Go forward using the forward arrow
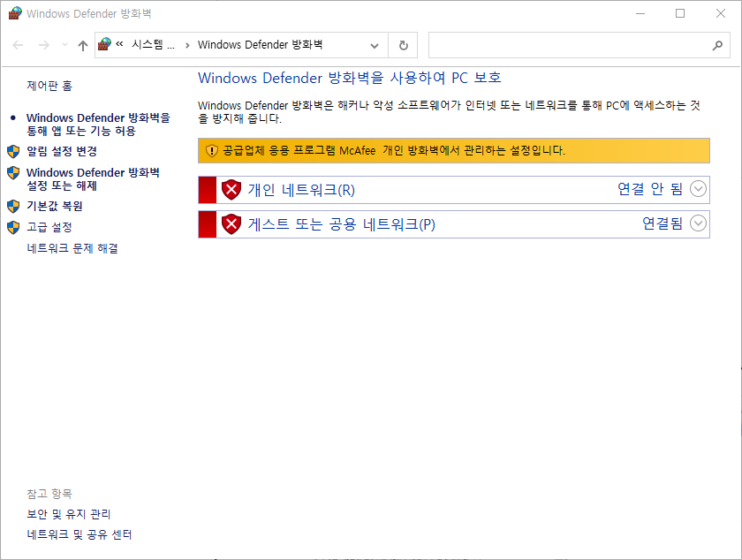 point(43,45)
